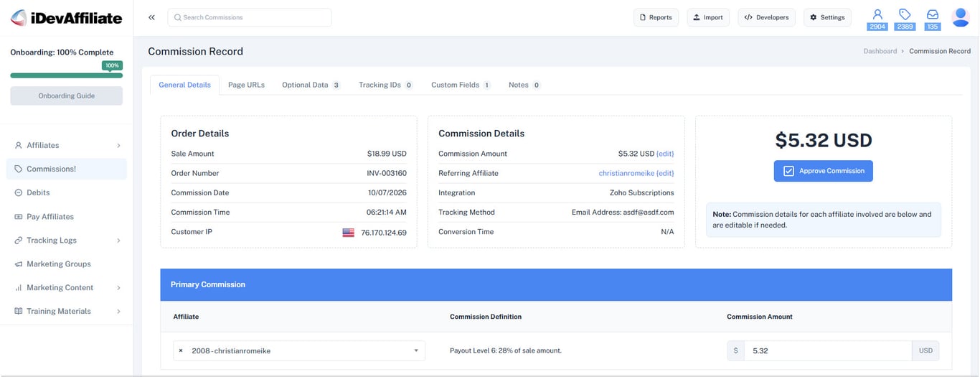Open the Settings button

point(827,17)
